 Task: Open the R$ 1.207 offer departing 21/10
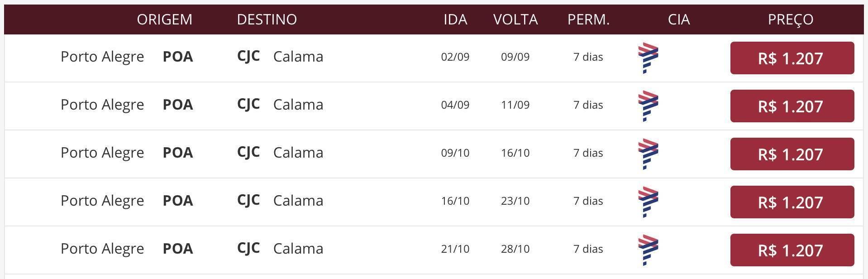tap(792, 250)
